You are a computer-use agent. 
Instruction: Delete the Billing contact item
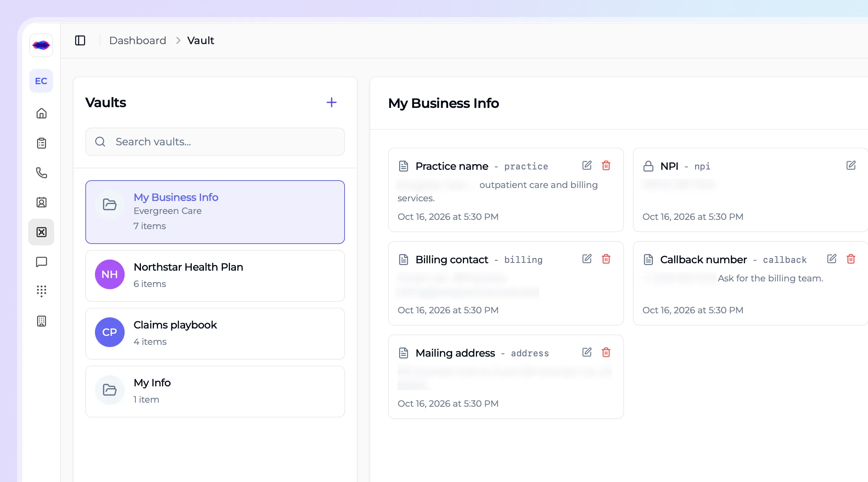(x=606, y=259)
